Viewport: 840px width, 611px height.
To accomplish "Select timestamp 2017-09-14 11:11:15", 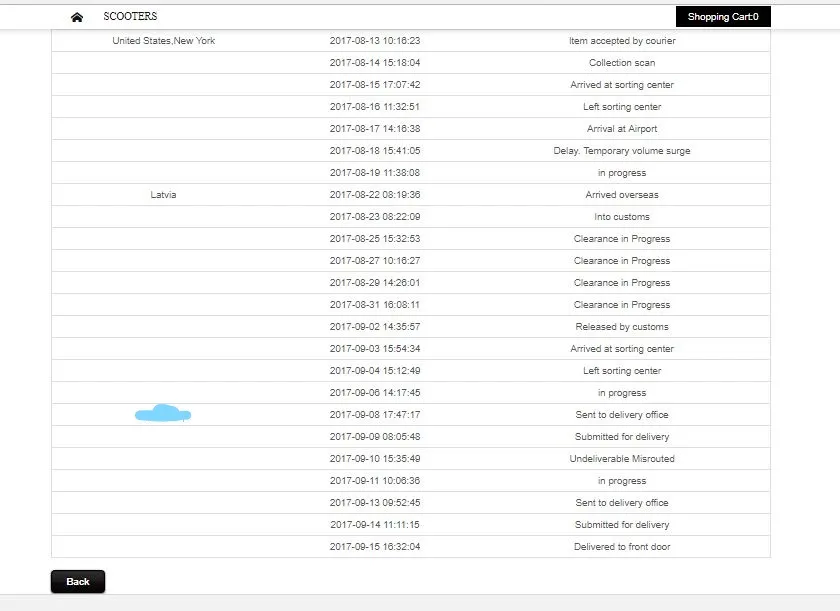I will [375, 524].
